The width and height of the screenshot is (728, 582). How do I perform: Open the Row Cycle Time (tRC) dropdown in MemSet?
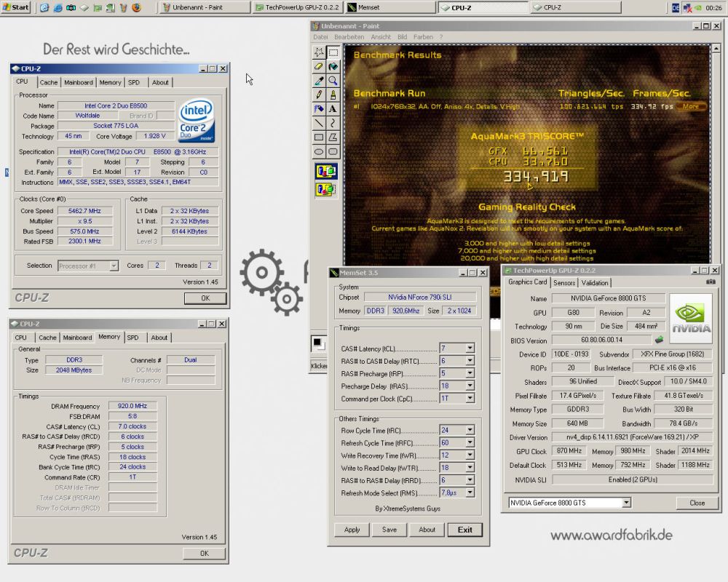(x=470, y=430)
